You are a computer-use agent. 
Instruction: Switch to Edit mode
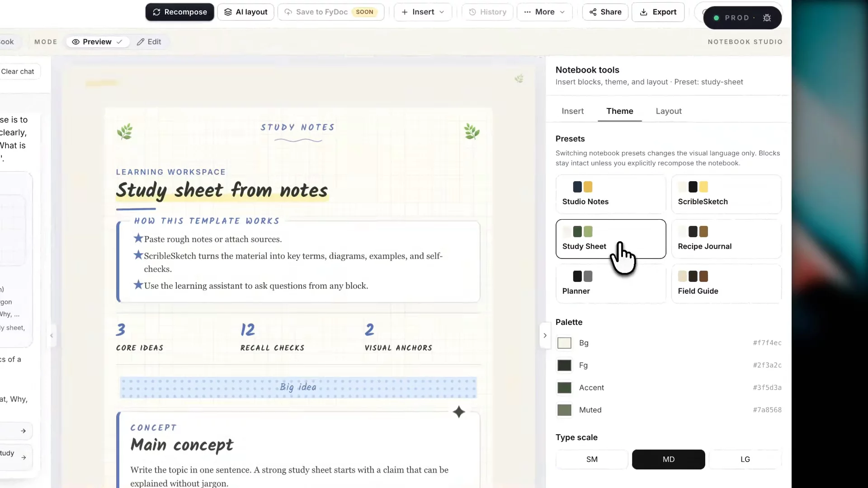[x=149, y=42]
